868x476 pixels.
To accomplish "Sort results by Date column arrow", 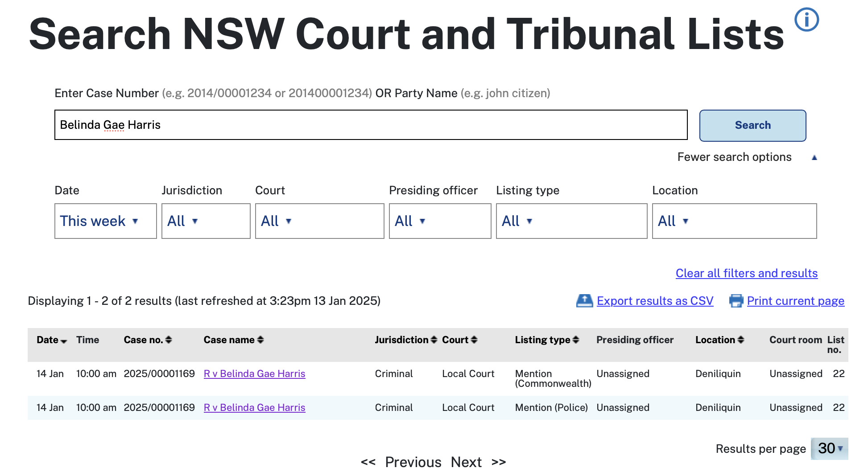I will (x=64, y=341).
